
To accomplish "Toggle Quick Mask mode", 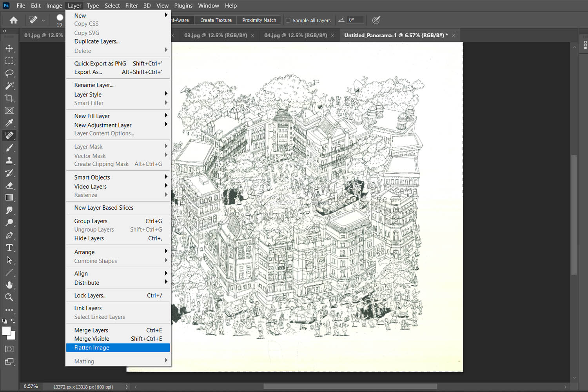I will click(x=9, y=349).
